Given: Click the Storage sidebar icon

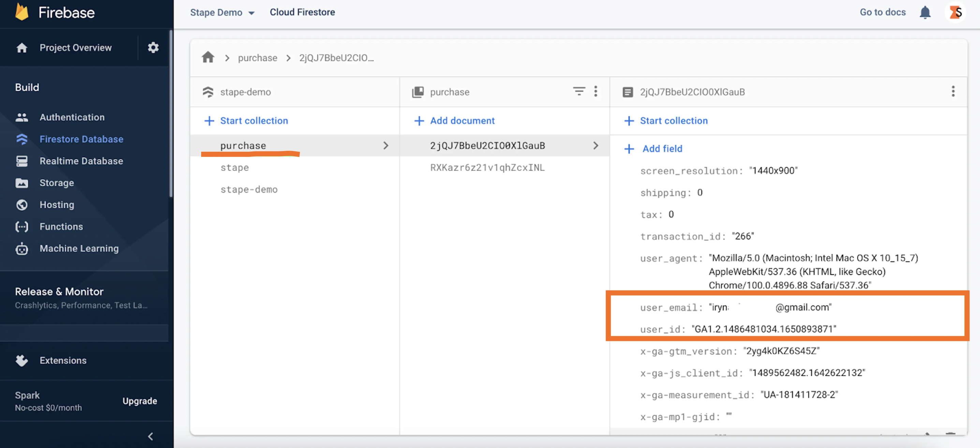Looking at the screenshot, I should click(23, 182).
